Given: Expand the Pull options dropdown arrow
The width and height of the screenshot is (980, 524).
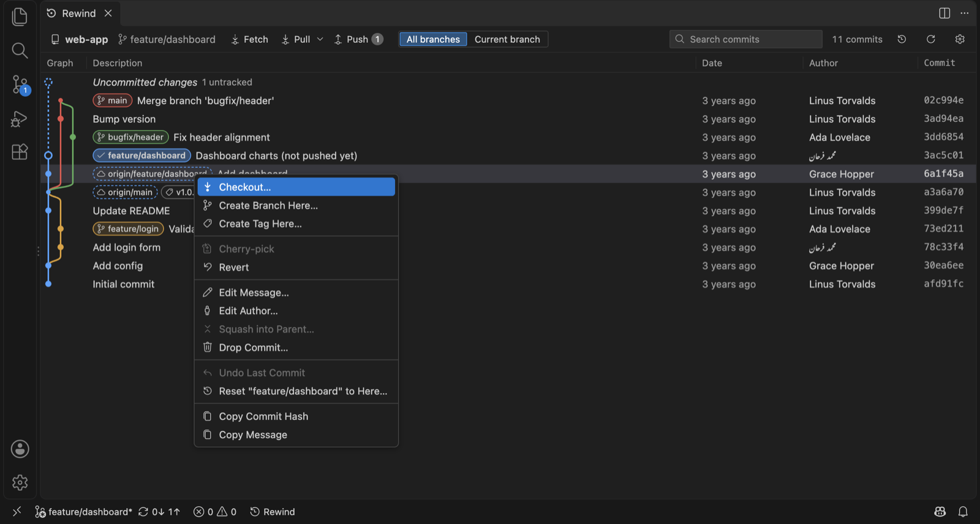Looking at the screenshot, I should click(320, 39).
